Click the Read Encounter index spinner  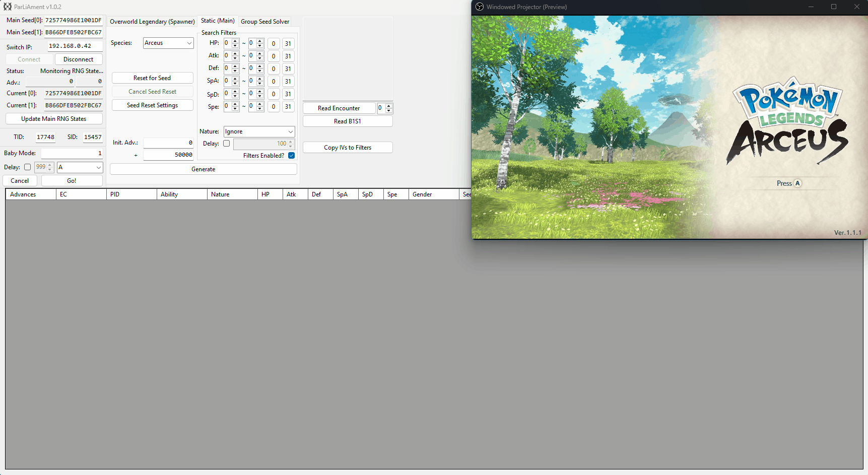[385, 108]
